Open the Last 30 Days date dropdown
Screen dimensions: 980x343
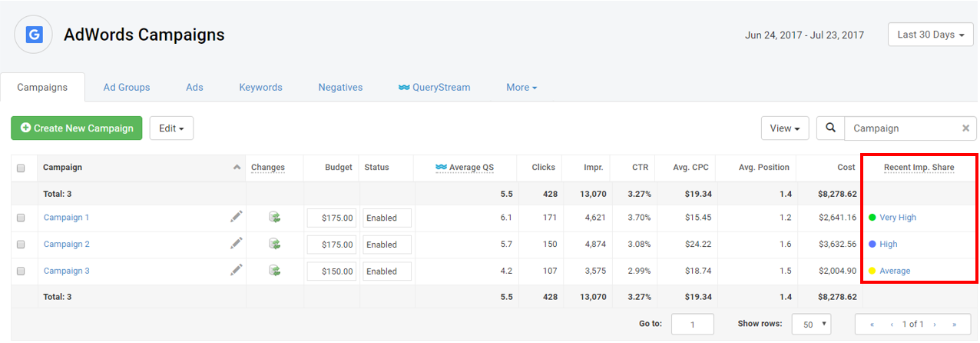(931, 35)
